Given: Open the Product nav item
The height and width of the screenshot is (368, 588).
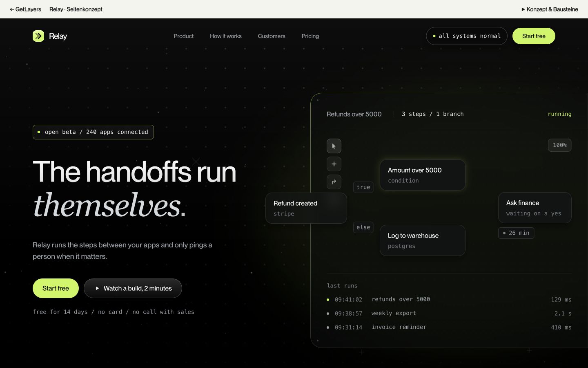Looking at the screenshot, I should [x=184, y=36].
